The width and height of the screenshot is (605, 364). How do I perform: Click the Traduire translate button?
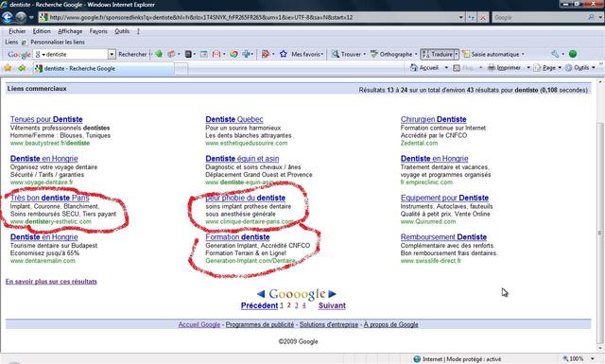tap(437, 55)
